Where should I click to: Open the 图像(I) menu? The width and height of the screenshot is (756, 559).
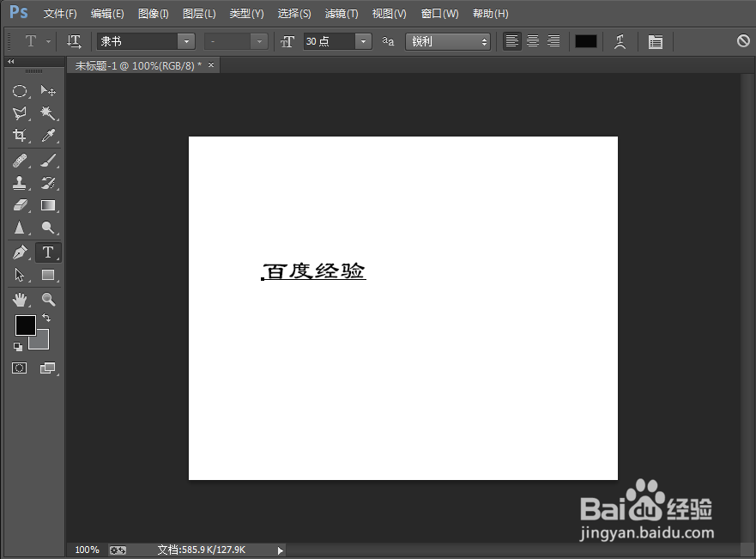point(153,14)
